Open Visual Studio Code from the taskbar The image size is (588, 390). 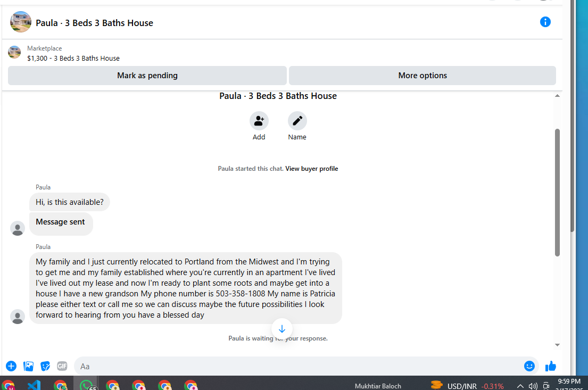[34, 385]
